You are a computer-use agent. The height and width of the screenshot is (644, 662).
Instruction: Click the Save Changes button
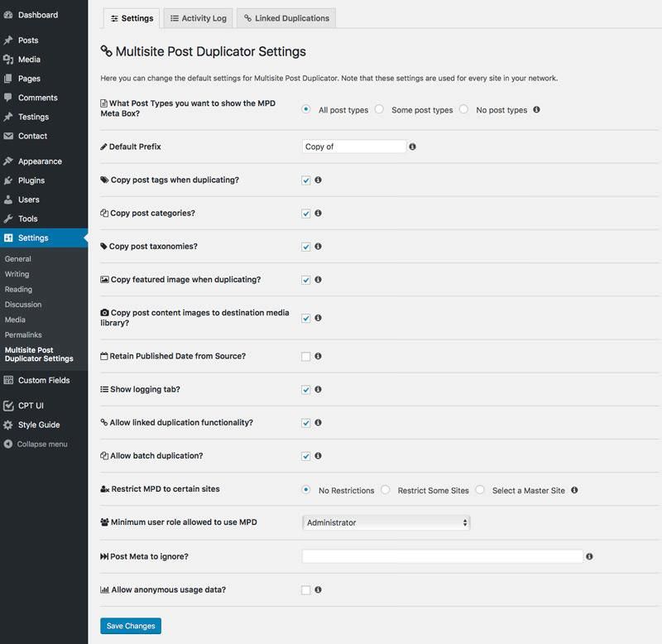[x=131, y=626]
